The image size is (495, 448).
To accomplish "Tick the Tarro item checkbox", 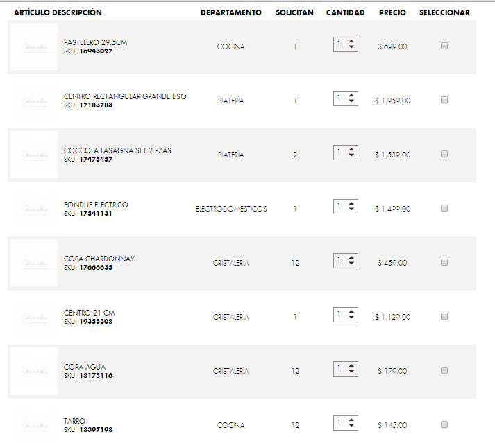I will click(x=444, y=424).
